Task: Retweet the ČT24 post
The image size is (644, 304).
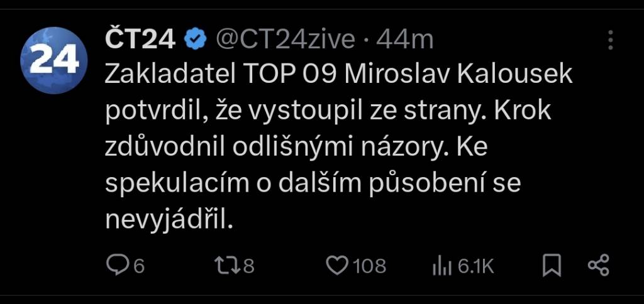Action: tap(225, 266)
